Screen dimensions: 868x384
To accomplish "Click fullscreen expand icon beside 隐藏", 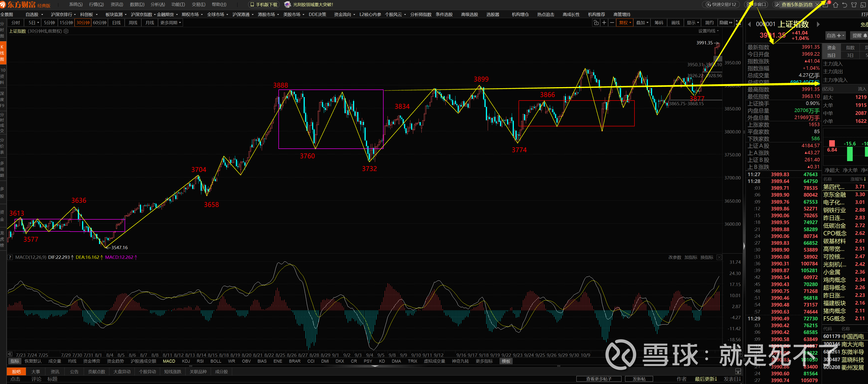I will tap(738, 23).
